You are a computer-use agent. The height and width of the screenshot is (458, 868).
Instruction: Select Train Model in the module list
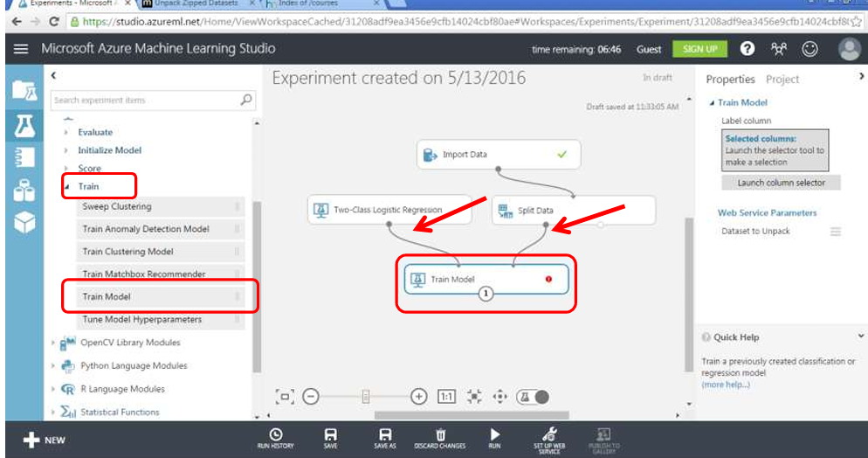click(107, 296)
